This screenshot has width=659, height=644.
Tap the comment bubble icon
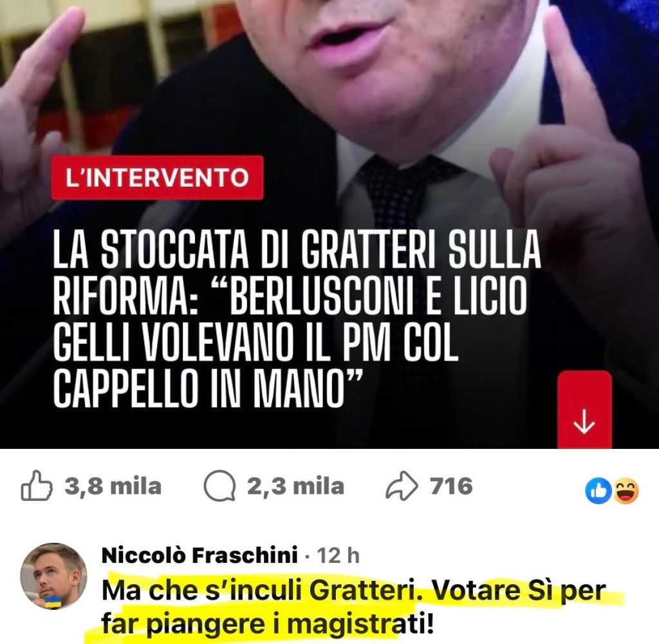point(219,486)
